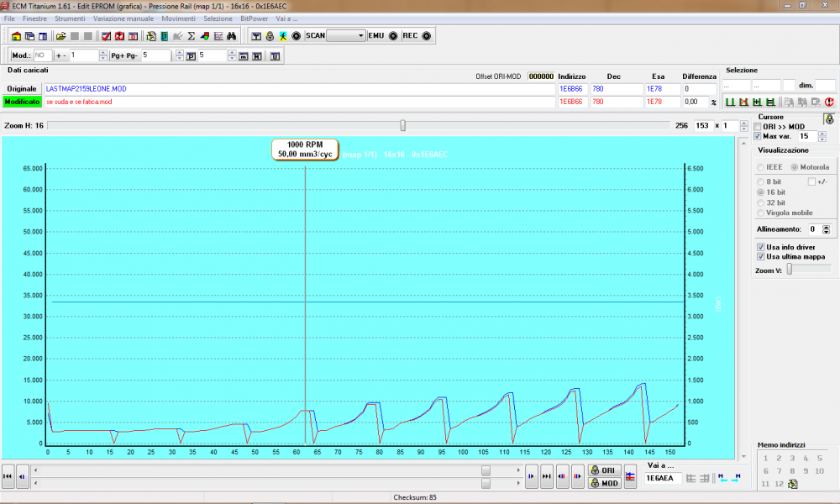Click the Sigma checksum icon
Viewport: 840px width, 504px height.
coord(191,36)
